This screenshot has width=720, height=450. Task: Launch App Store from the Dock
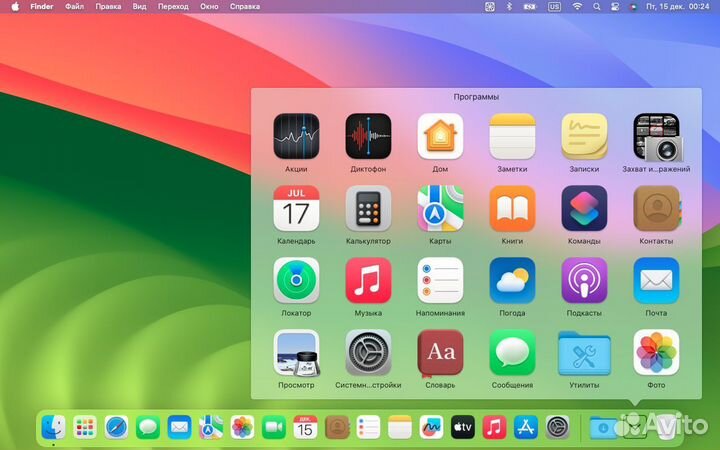[526, 427]
